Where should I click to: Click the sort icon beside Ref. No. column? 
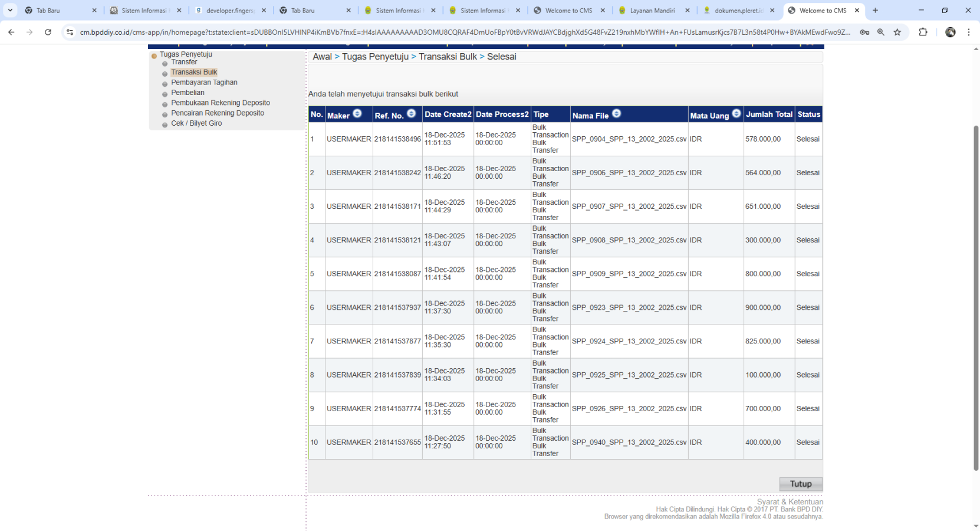[411, 114]
